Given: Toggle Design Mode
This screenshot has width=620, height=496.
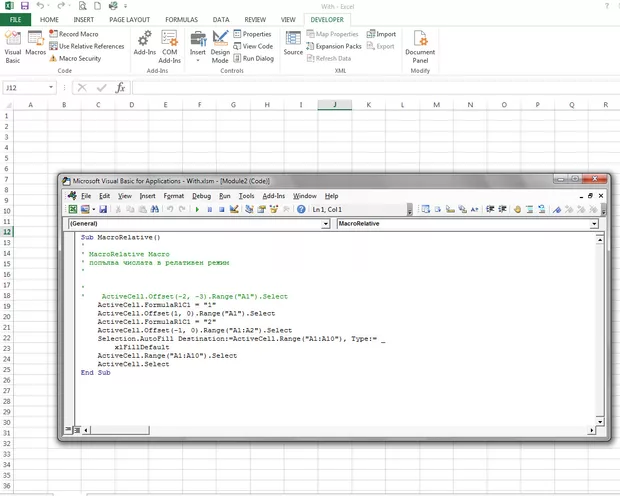Looking at the screenshot, I should [220, 47].
